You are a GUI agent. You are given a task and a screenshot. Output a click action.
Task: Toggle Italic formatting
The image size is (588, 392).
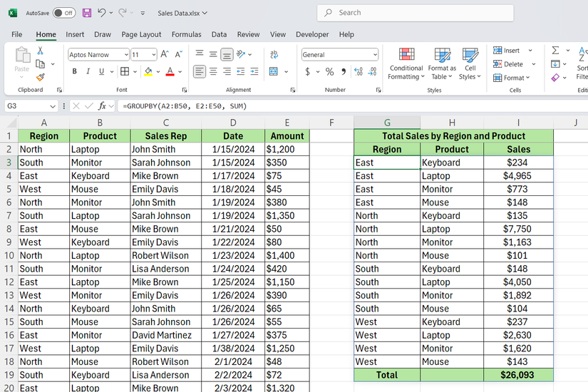88,72
